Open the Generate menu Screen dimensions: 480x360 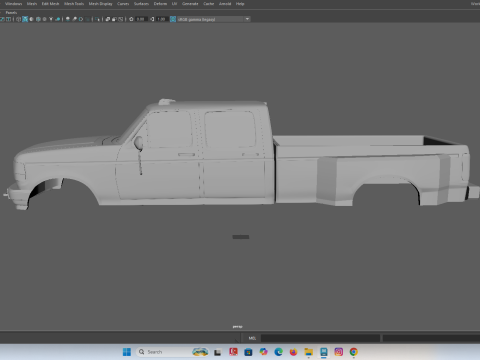tap(190, 4)
